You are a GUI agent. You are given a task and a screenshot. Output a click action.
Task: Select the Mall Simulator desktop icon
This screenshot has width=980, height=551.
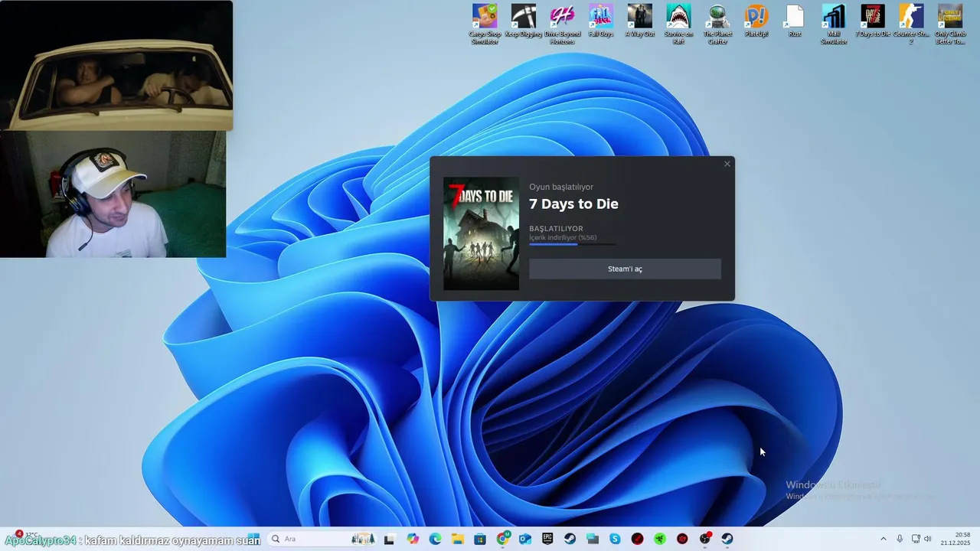[x=834, y=24]
